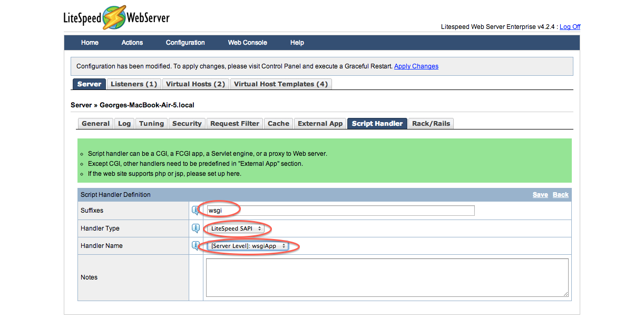Screen dimensions: 644x319
Task: Switch to Virtual Host Templates (4) tab
Action: click(x=281, y=84)
